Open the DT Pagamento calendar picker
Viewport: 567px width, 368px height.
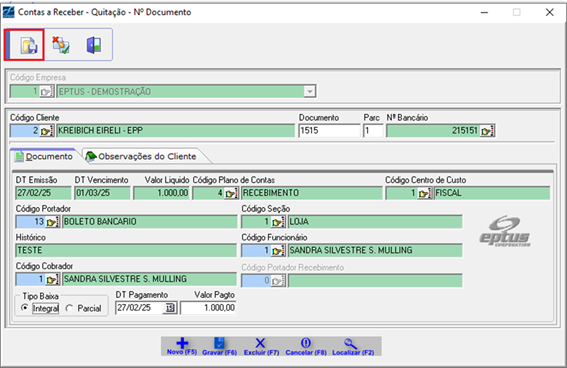[x=170, y=308]
